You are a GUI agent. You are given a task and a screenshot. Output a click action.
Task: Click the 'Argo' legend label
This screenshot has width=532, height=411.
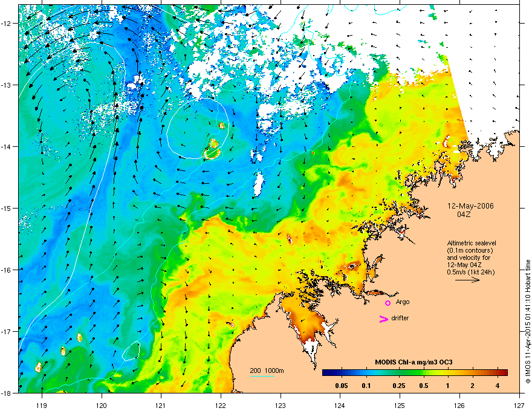pyautogui.click(x=403, y=302)
